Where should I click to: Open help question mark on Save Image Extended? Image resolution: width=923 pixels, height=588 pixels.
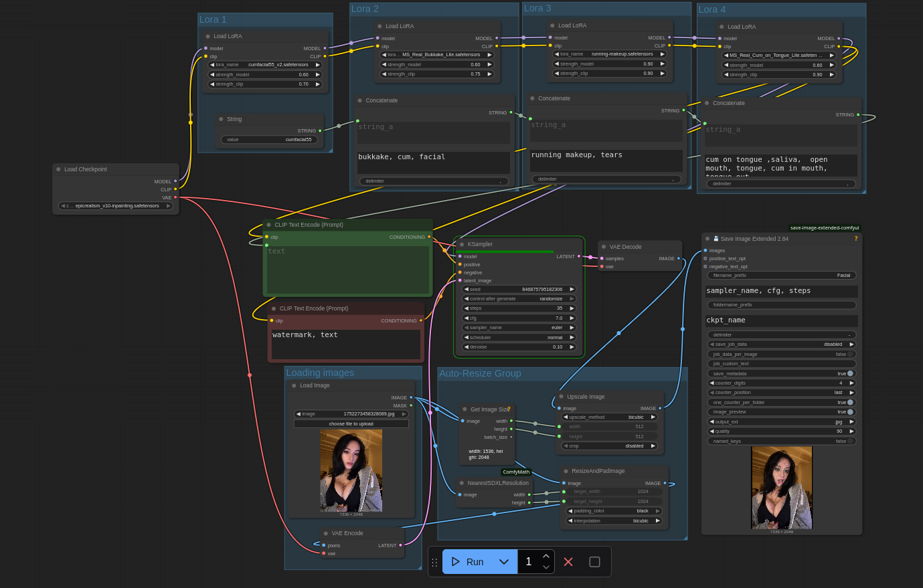tap(855, 239)
